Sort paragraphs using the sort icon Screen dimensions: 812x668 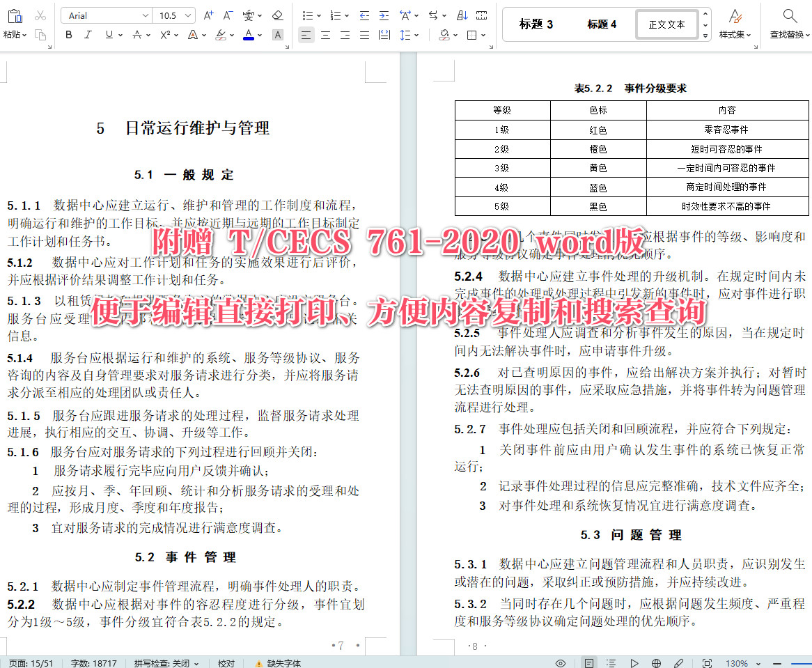[x=462, y=15]
